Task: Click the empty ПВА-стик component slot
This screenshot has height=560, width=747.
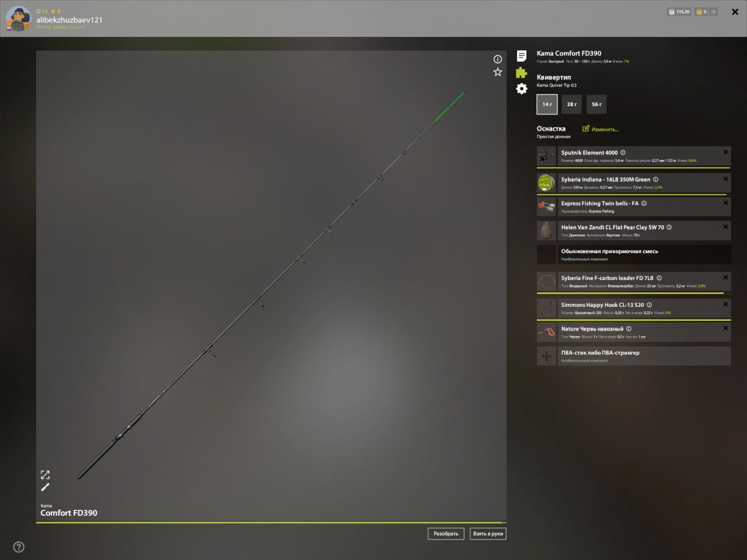Action: (x=633, y=356)
